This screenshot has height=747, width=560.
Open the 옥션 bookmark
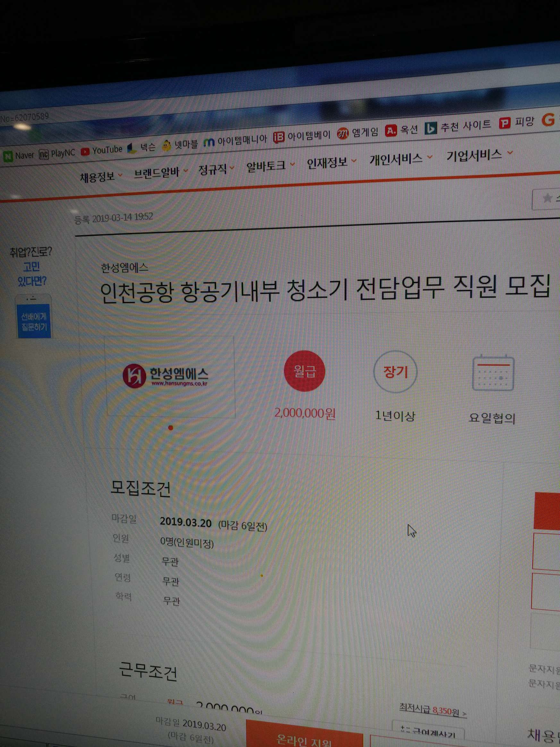tap(402, 130)
